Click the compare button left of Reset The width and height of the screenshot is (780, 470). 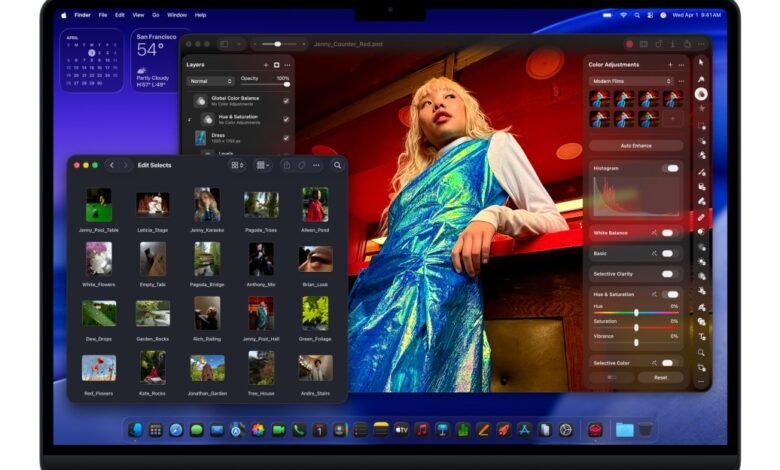[x=612, y=377]
